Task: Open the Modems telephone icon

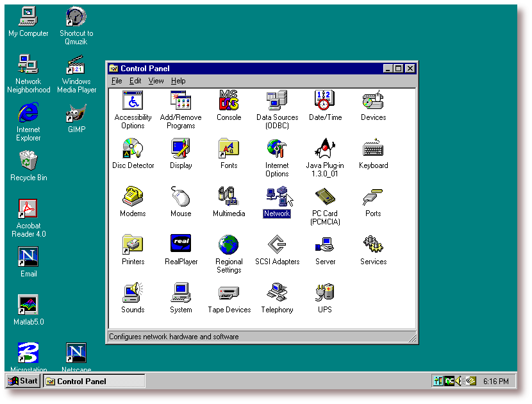Action: [x=133, y=197]
